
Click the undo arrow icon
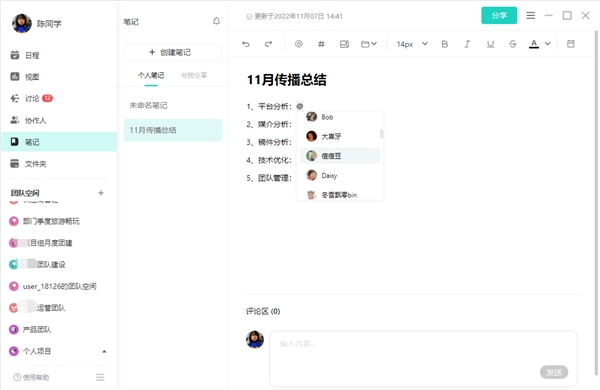(246, 44)
